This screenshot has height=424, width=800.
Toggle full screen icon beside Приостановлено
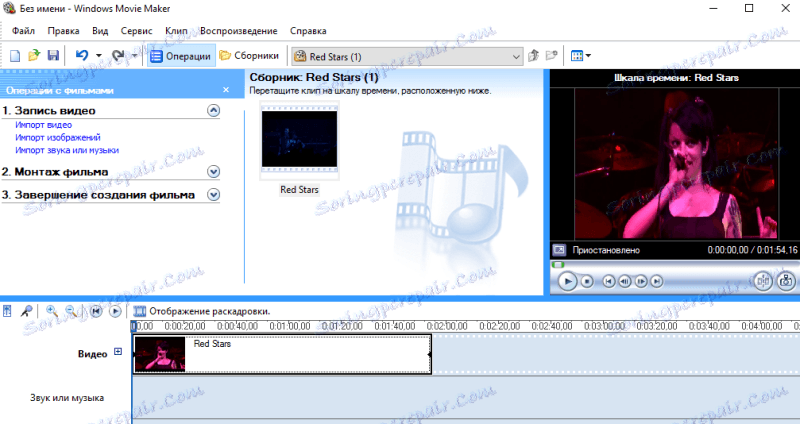coord(559,250)
